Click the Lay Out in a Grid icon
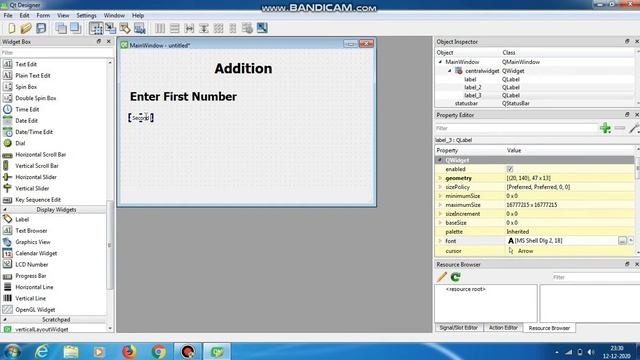The image size is (640, 360). tap(218, 28)
